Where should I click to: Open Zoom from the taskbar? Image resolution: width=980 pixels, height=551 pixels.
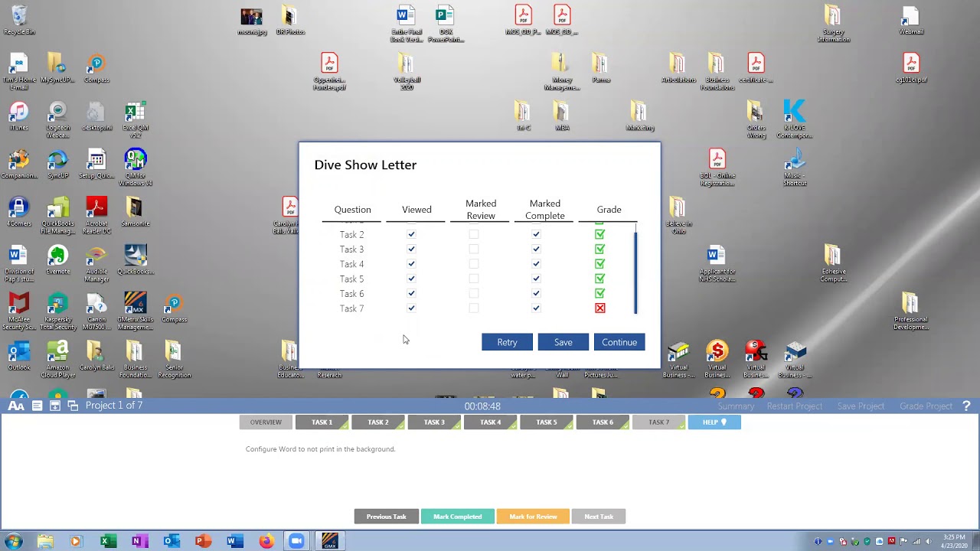pos(296,541)
